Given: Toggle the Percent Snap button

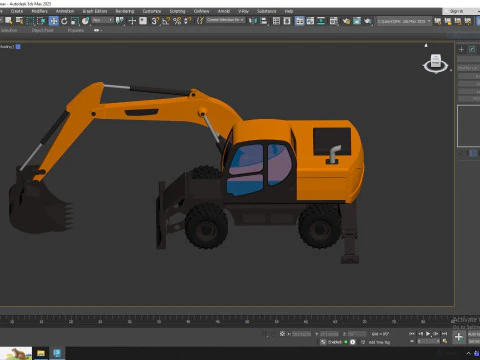Looking at the screenshot, I should 177,21.
